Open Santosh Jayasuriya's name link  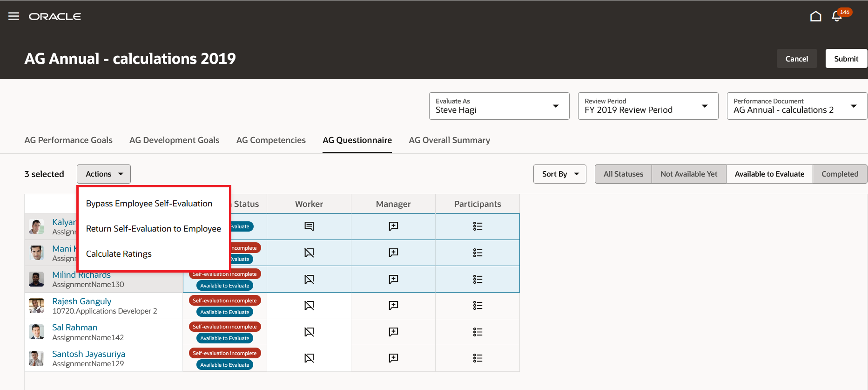point(88,354)
